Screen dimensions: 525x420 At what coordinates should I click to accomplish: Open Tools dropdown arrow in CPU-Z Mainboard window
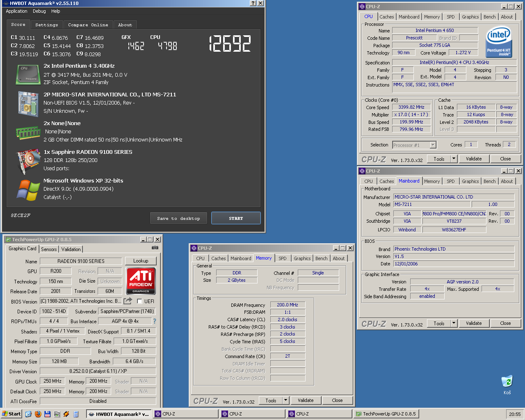tap(454, 323)
